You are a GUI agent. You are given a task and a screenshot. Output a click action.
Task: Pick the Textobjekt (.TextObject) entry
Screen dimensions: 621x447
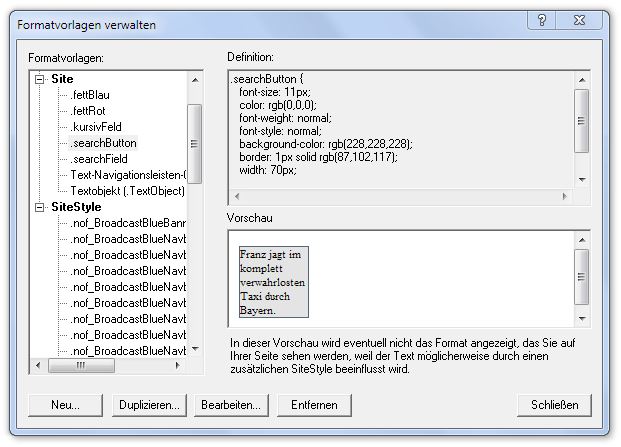point(128,191)
